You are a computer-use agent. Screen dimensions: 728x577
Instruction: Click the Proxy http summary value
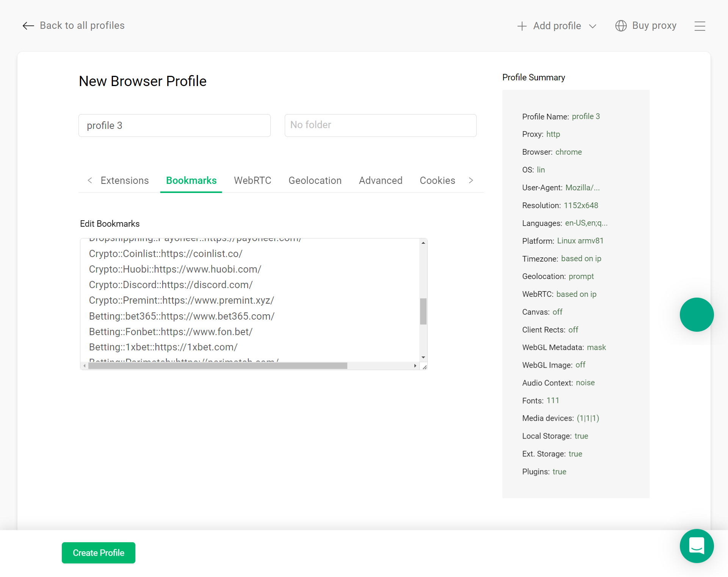tap(553, 134)
